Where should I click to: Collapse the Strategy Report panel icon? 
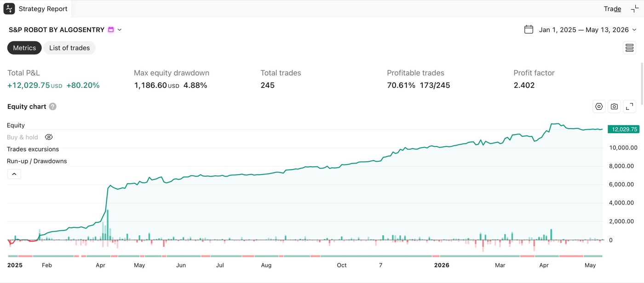point(635,9)
